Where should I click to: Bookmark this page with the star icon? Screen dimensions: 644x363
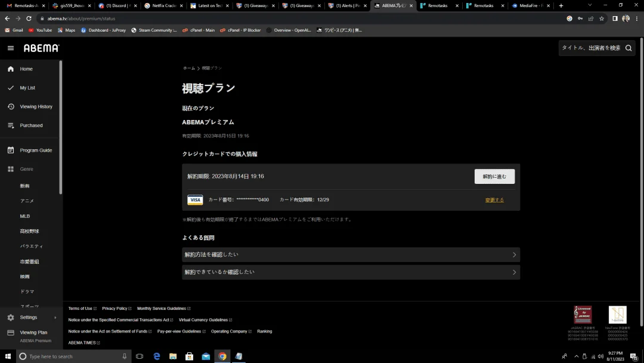click(x=602, y=19)
